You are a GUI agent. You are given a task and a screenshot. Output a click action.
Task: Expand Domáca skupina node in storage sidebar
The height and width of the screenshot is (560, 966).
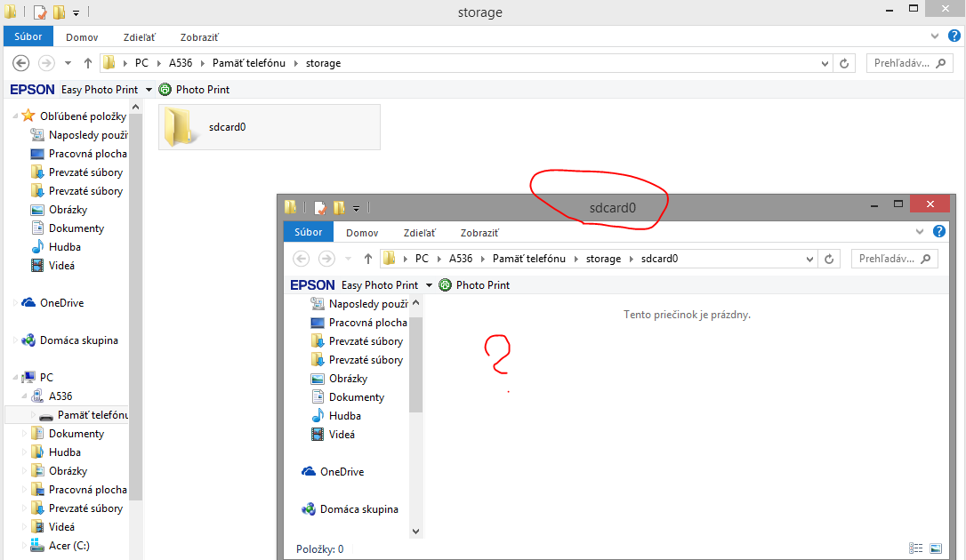15,340
